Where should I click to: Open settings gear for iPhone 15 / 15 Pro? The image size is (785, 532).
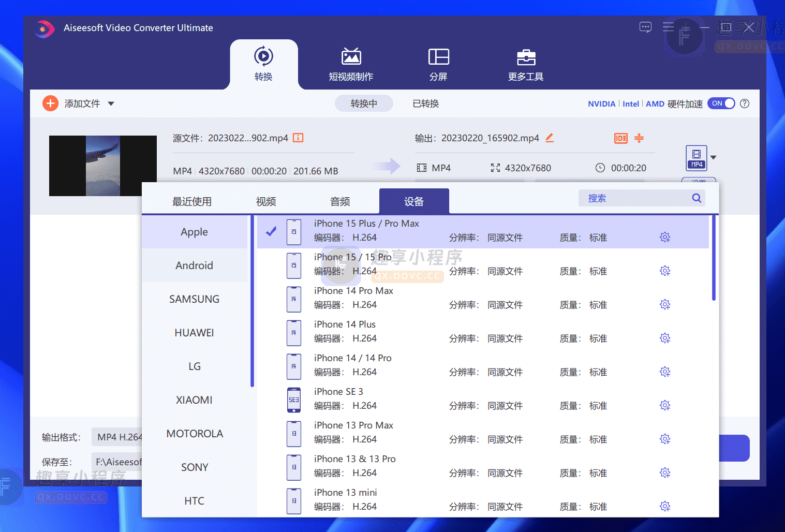tap(665, 271)
